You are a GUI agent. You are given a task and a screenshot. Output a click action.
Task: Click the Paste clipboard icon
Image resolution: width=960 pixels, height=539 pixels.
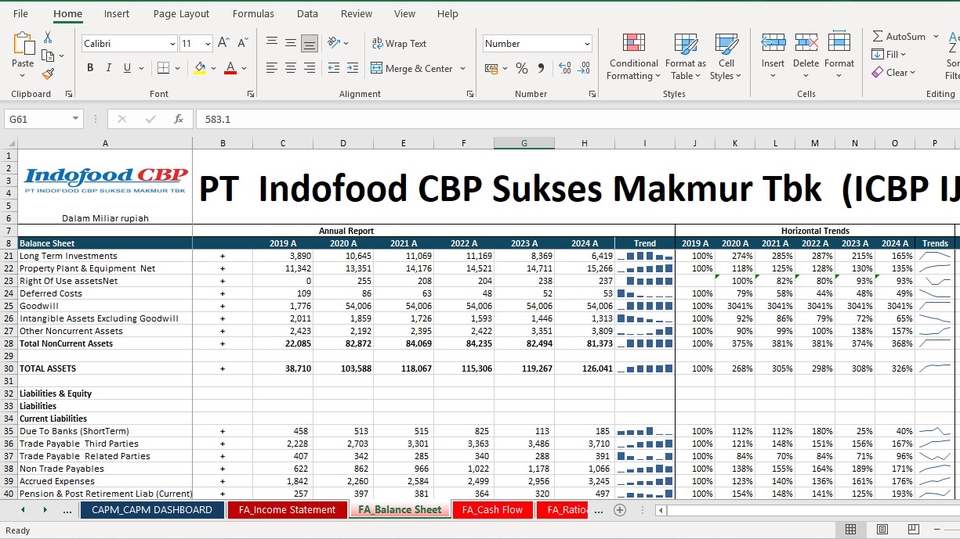pyautogui.click(x=23, y=43)
